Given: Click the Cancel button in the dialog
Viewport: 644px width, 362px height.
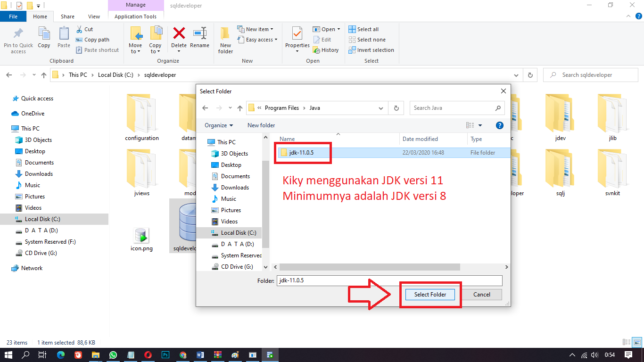Looking at the screenshot, I should click(x=481, y=294).
